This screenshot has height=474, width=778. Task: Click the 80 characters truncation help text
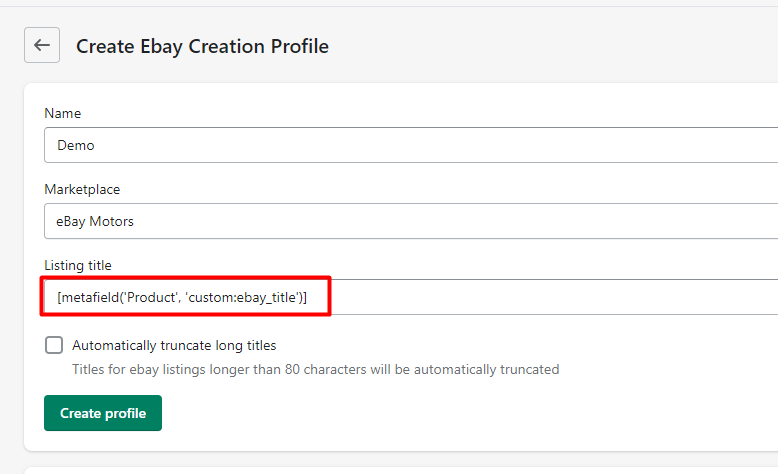pyautogui.click(x=315, y=369)
